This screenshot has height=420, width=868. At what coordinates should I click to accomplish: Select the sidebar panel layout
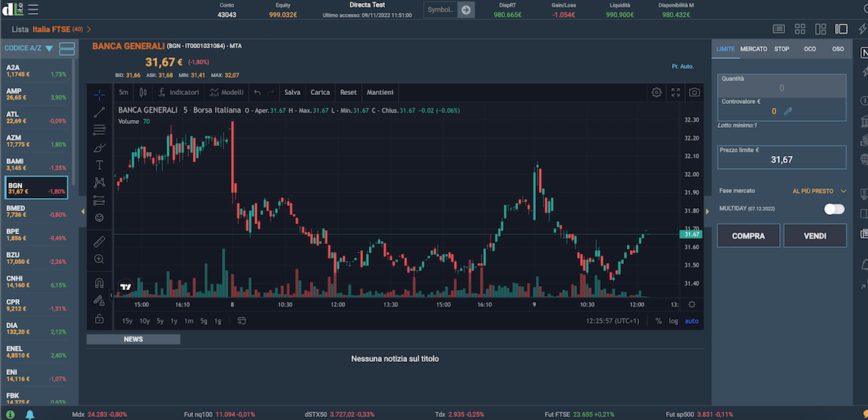841,29
